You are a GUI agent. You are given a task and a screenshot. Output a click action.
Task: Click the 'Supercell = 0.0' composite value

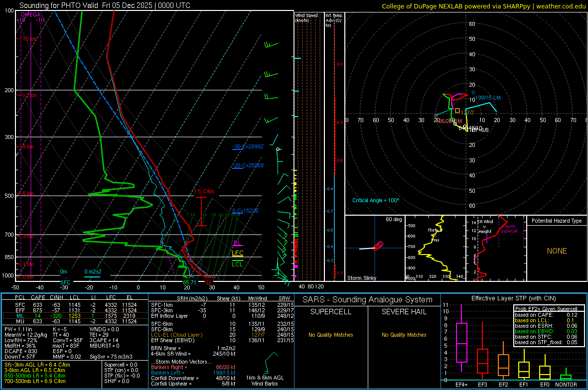click(121, 365)
